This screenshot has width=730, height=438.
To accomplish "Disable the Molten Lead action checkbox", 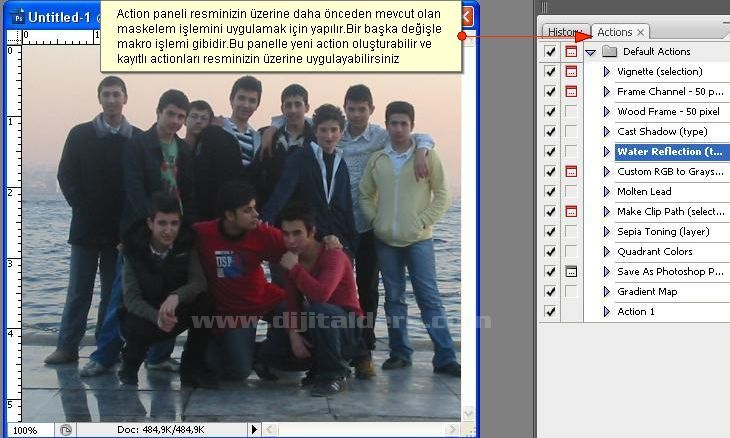I will (550, 192).
